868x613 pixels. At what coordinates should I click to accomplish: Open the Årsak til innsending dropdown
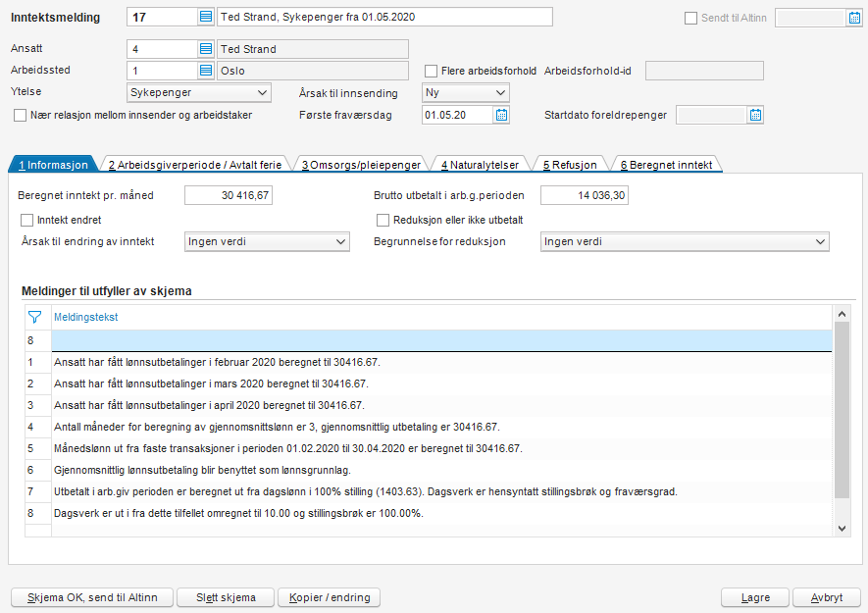465,92
